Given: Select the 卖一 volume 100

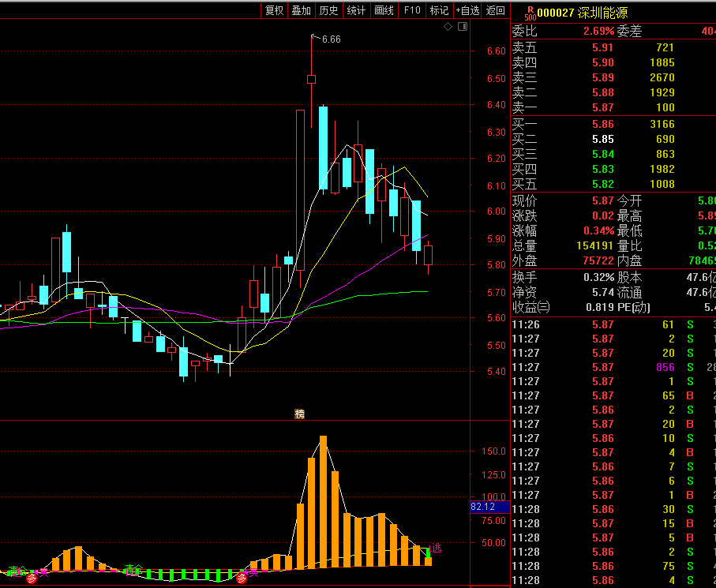Looking at the screenshot, I should [665, 108].
